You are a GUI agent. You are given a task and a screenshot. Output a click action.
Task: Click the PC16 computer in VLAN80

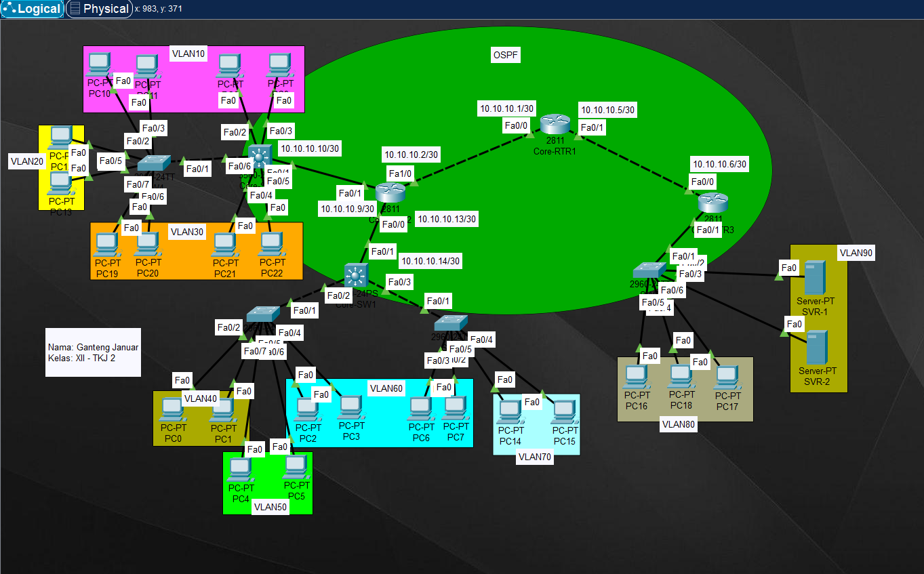point(635,377)
